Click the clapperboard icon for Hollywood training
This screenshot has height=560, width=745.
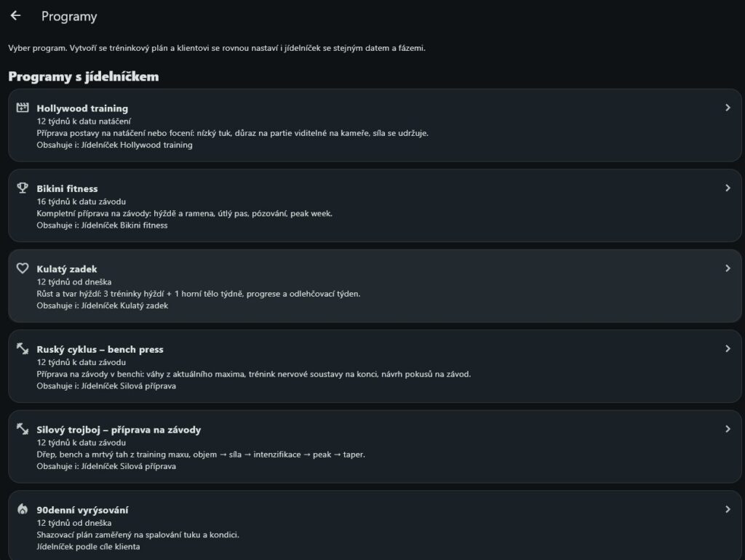coord(23,108)
